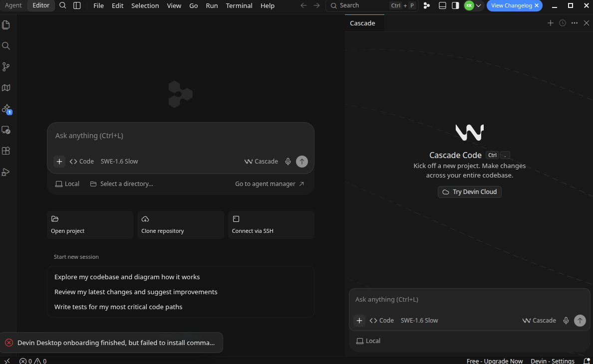
Task: Select Write tests for critical code paths
Action: pyautogui.click(x=118, y=307)
